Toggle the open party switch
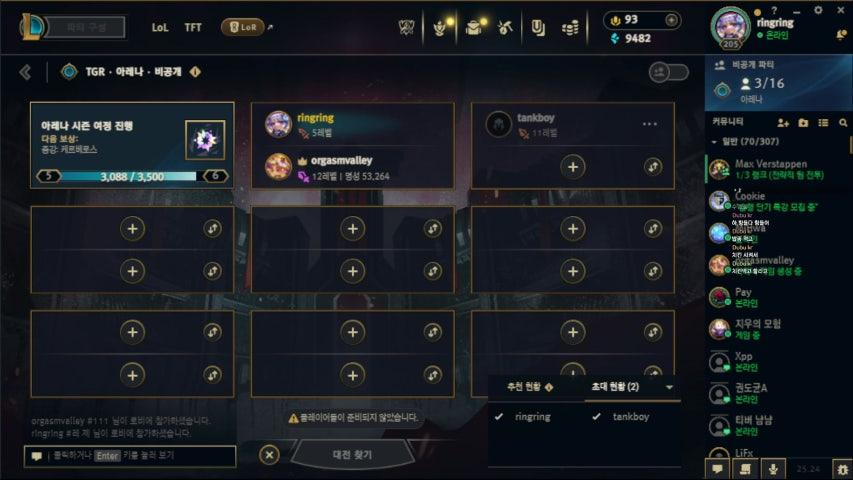The height and width of the screenshot is (480, 853). 669,72
